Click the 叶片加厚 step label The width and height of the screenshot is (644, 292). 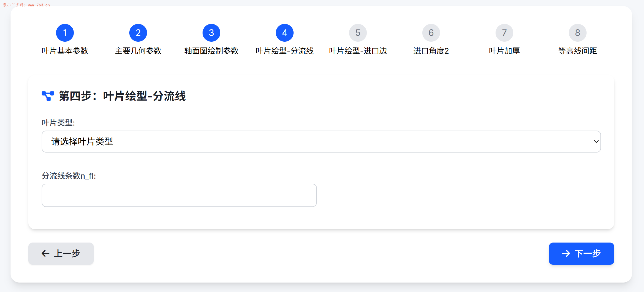pos(504,51)
